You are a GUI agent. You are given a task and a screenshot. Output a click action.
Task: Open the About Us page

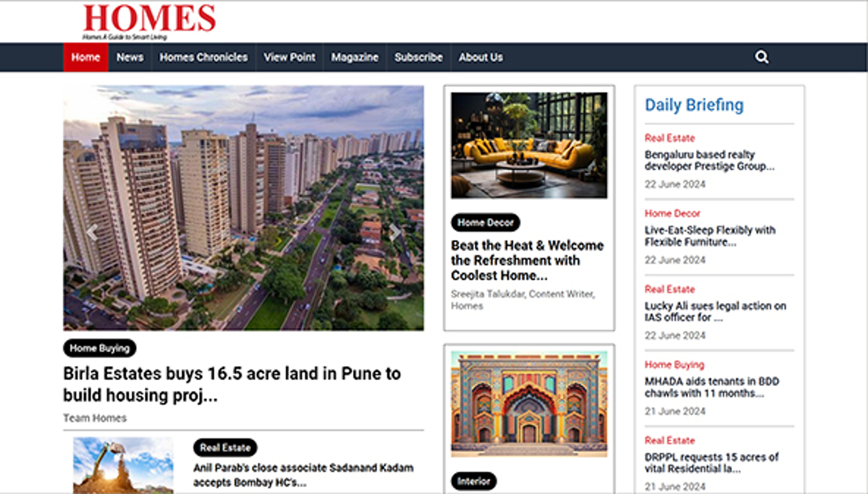(481, 58)
